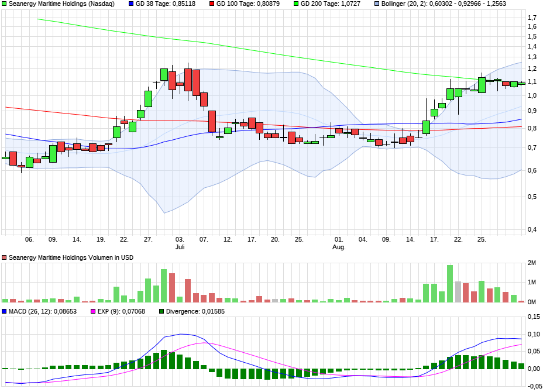Click the highest candlestick near end of June

pos(163,76)
